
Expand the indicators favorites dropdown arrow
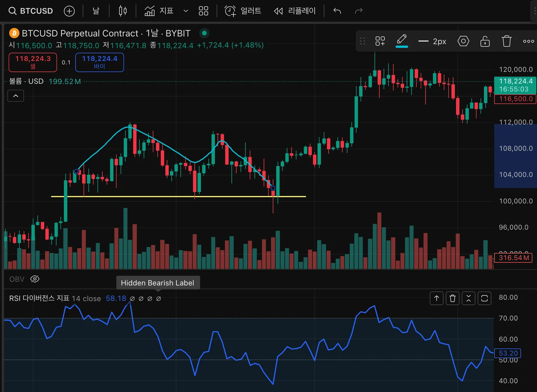coord(186,11)
